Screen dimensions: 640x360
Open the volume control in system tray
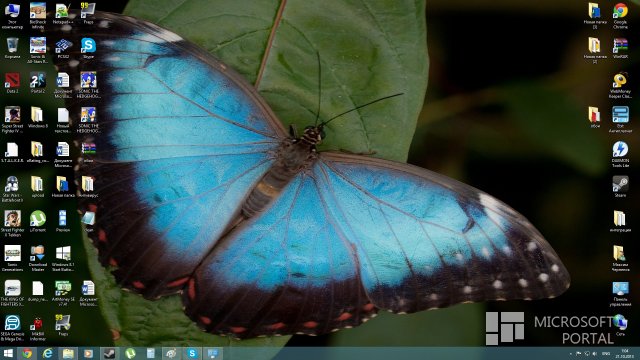point(594,354)
